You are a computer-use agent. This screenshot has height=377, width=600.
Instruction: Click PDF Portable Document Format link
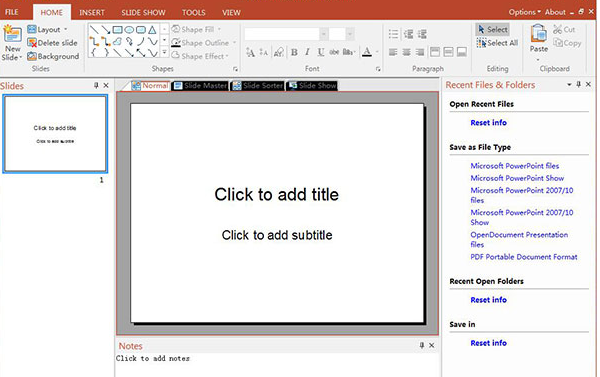[523, 257]
